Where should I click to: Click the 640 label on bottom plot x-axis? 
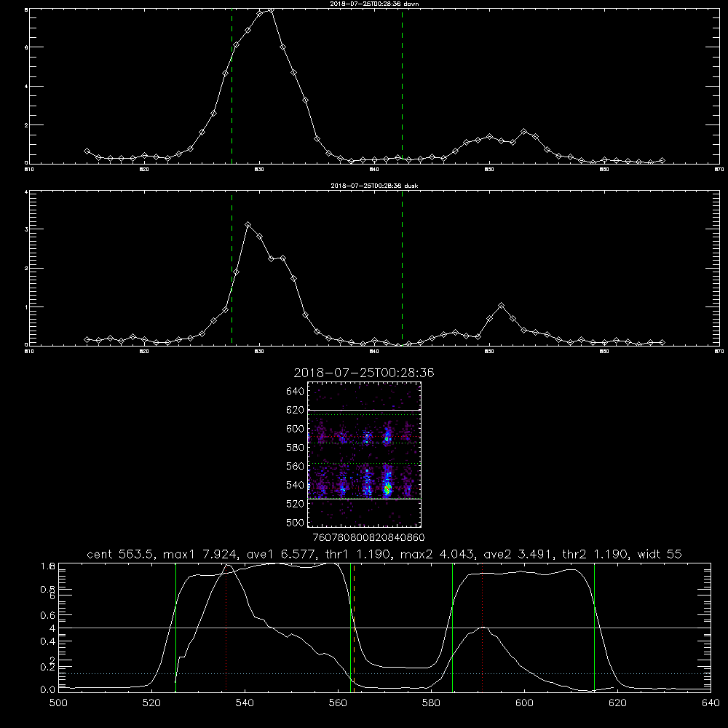(711, 703)
